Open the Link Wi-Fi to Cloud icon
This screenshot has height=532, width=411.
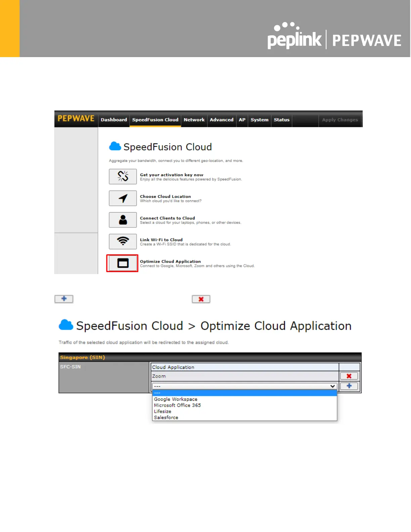click(x=123, y=241)
